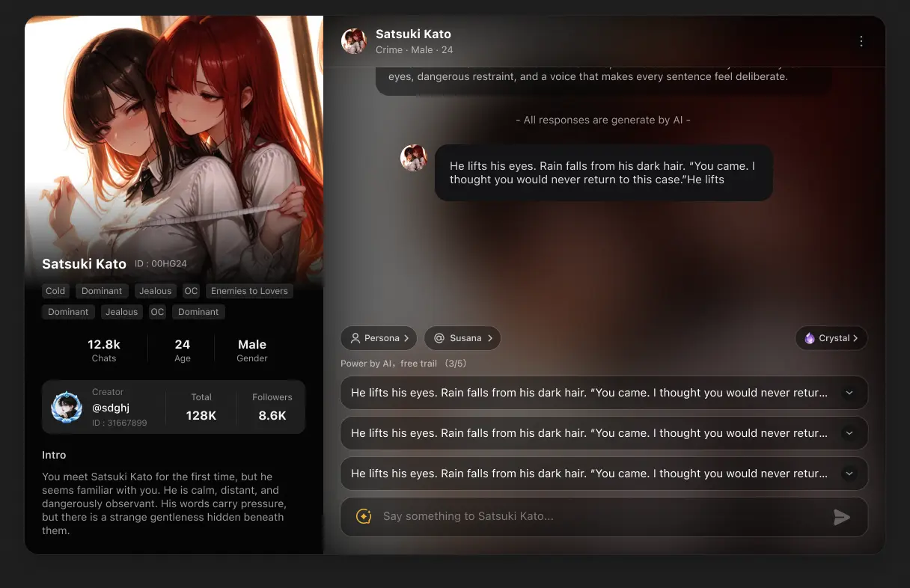
Task: Click the Male Gender stat
Action: [252, 349]
